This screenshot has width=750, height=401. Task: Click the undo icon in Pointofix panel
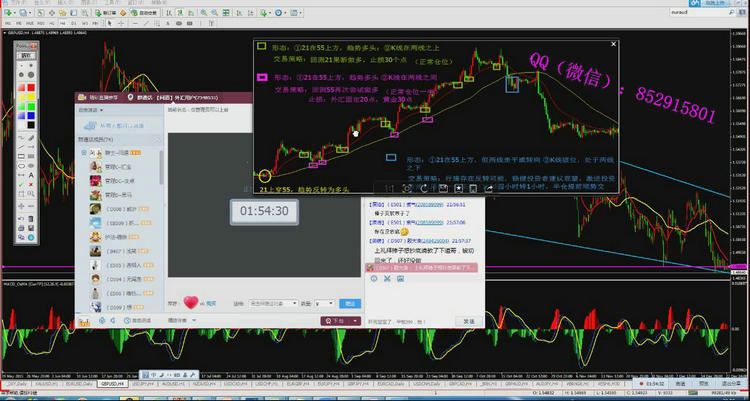pyautogui.click(x=21, y=218)
